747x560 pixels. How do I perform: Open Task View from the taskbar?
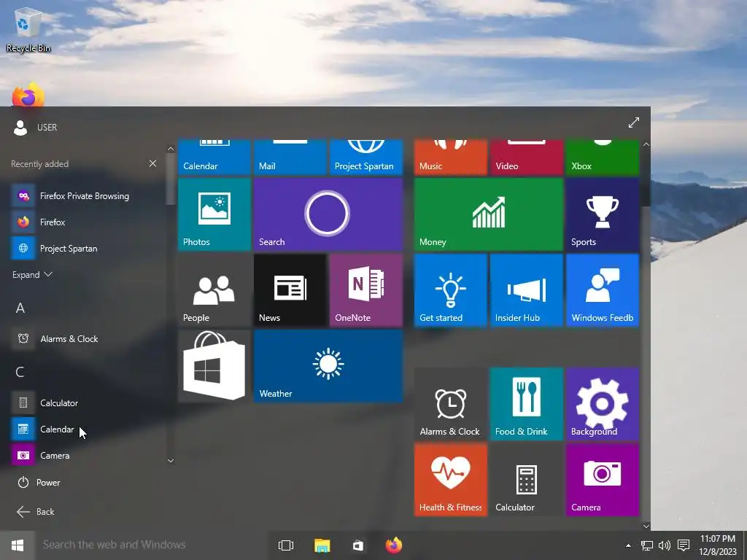[286, 545]
